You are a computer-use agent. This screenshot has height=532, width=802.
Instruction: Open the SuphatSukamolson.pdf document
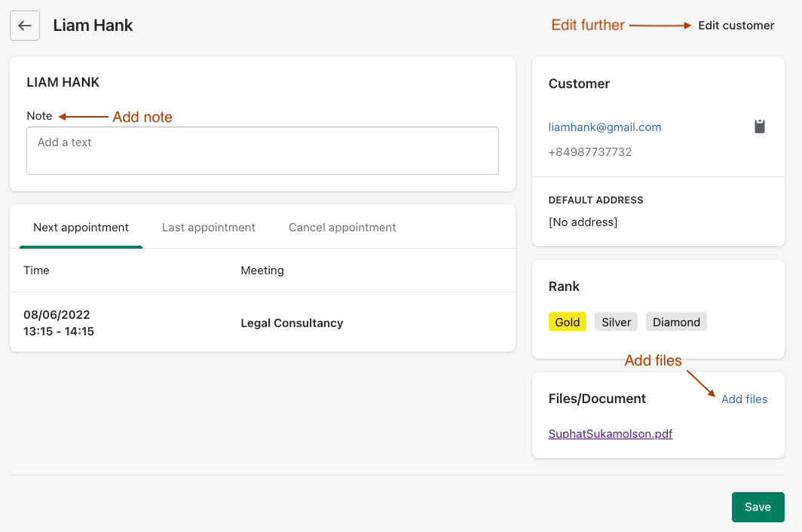611,434
